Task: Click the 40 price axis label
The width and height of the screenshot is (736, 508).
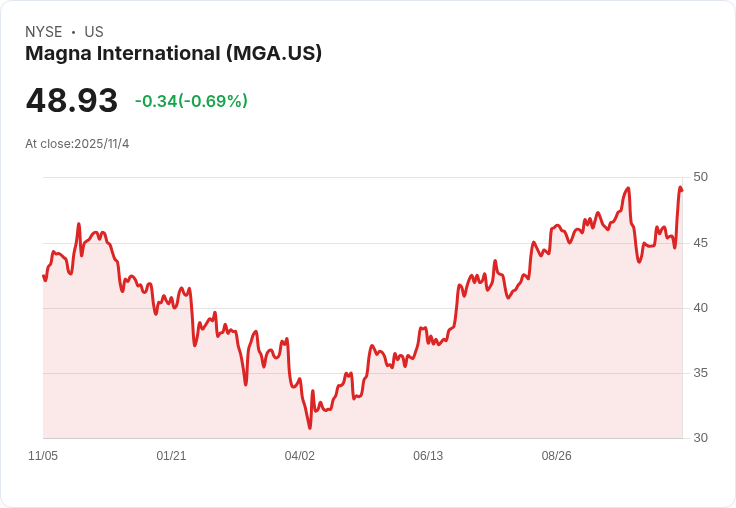Action: click(700, 307)
